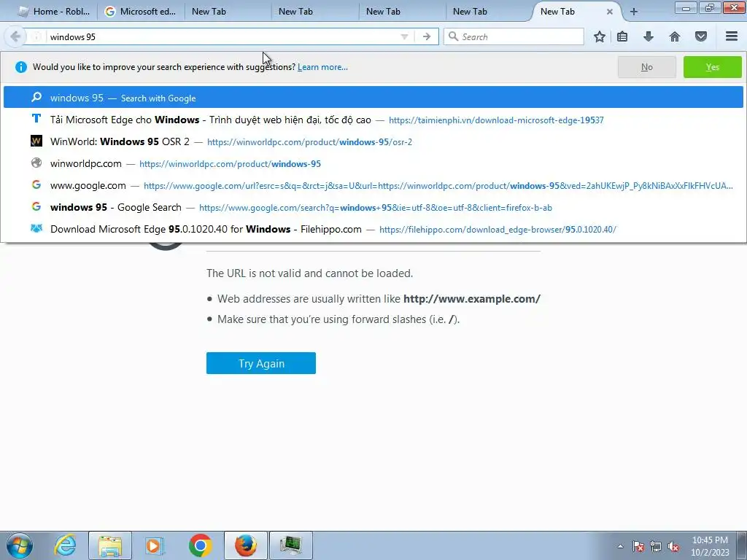The width and height of the screenshot is (747, 560).
Task: Click the WinWorld favicon in suggestions
Action: click(x=36, y=141)
